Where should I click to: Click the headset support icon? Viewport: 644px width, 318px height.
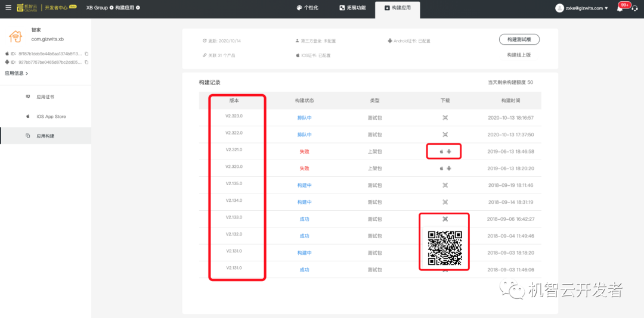point(634,8)
